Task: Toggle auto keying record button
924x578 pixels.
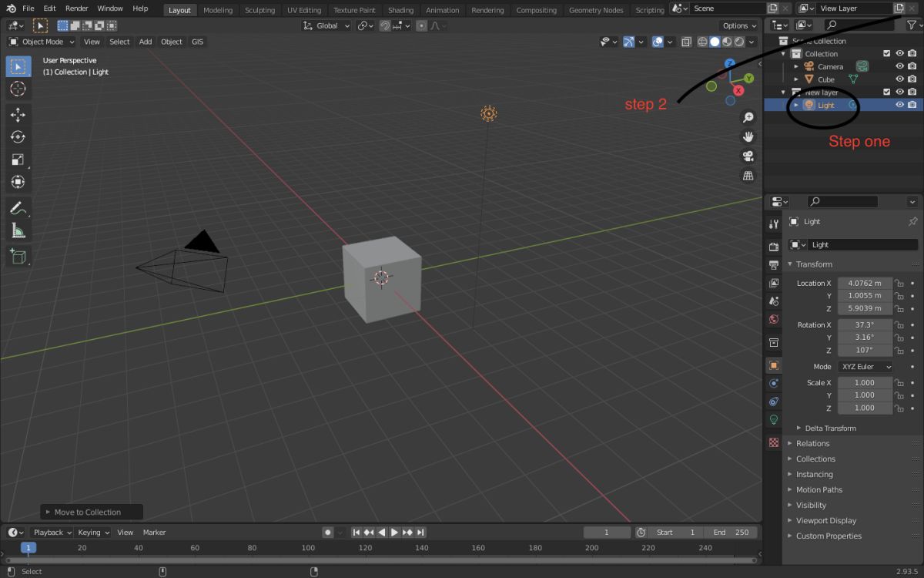Action: (x=327, y=533)
